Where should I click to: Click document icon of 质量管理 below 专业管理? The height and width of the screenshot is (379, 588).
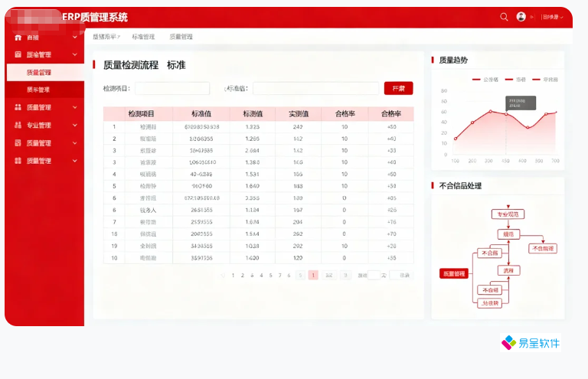18,143
